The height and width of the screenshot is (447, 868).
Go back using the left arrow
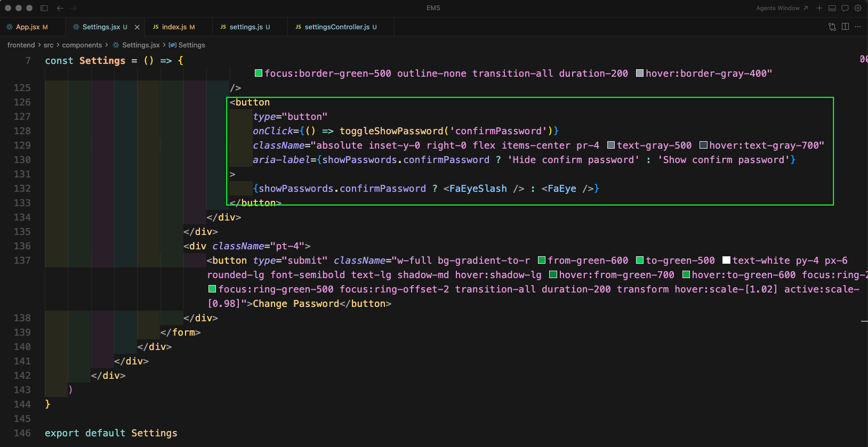pyautogui.click(x=60, y=8)
